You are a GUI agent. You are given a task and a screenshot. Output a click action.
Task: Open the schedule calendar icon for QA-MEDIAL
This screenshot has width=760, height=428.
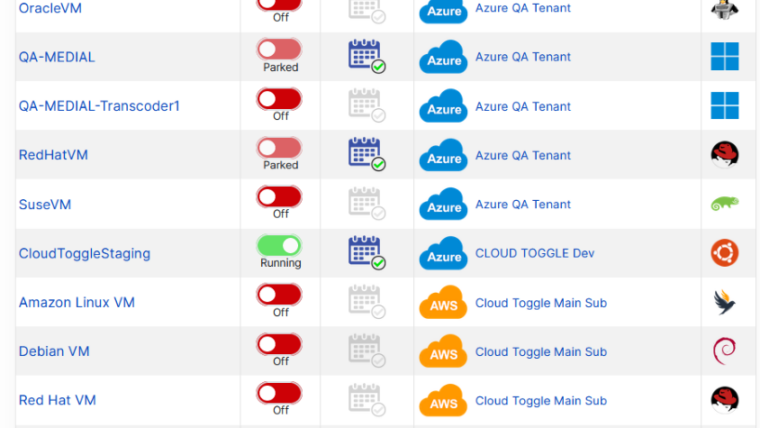coord(366,56)
